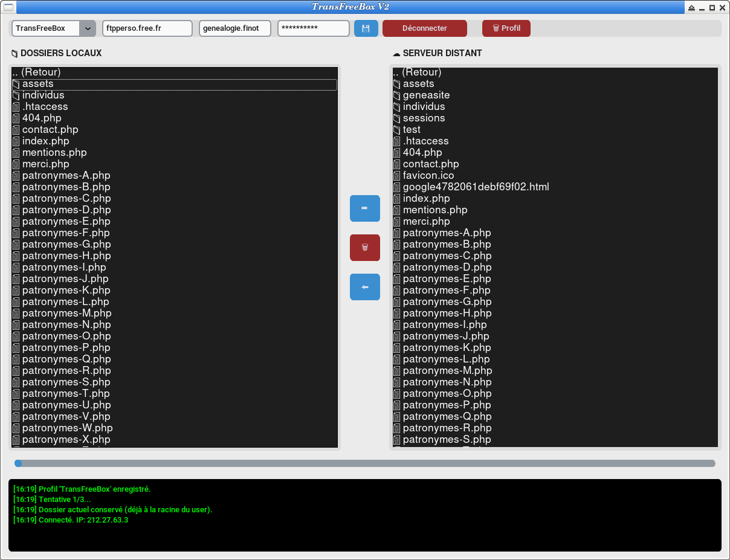Screen dimensions: 730x560
Task: Save profile with the floppy disk icon
Action: click(366, 28)
